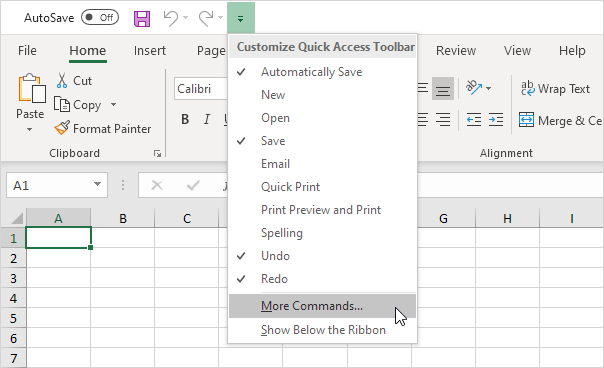604x368 pixels.
Task: Select row 3 header
Action: coord(13,278)
